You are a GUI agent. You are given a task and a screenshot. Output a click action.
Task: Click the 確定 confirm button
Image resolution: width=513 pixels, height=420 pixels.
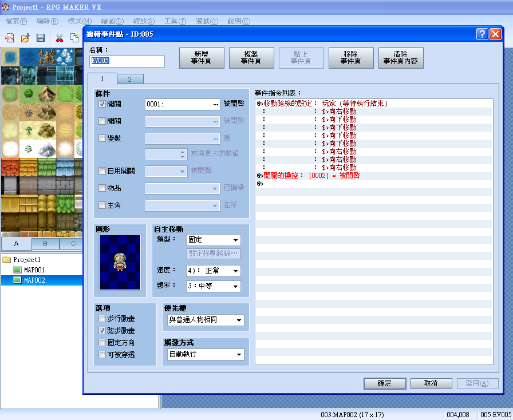385,383
